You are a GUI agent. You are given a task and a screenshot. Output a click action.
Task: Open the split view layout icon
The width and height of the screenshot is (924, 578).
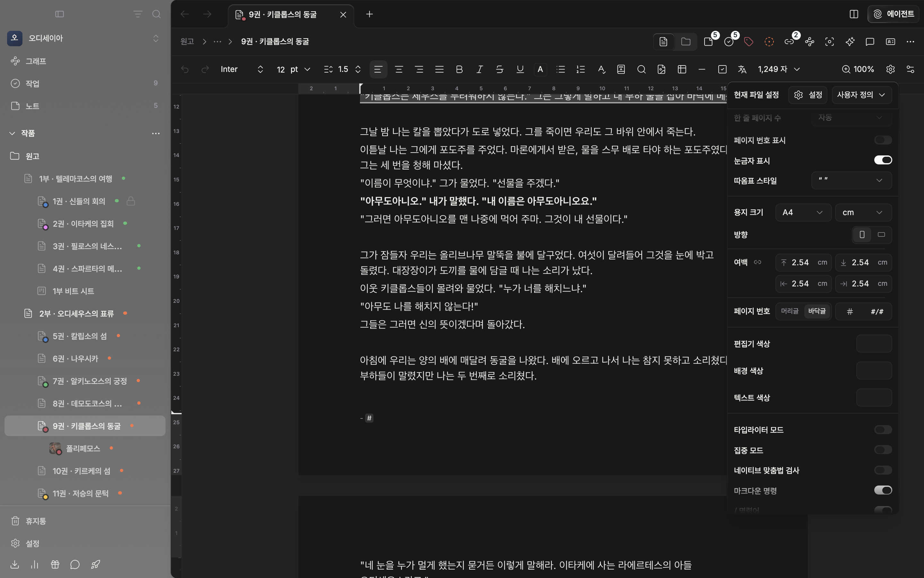(854, 14)
